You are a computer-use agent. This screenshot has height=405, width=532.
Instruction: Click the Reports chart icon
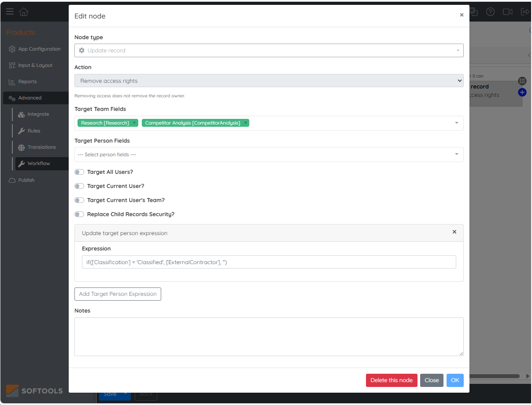[12, 82]
